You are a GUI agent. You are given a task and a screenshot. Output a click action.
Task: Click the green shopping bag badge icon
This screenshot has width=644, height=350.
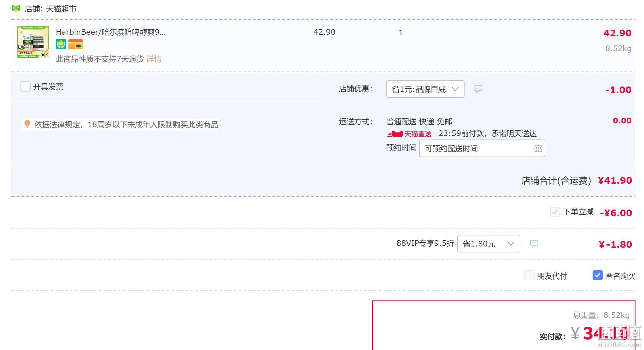click(61, 44)
